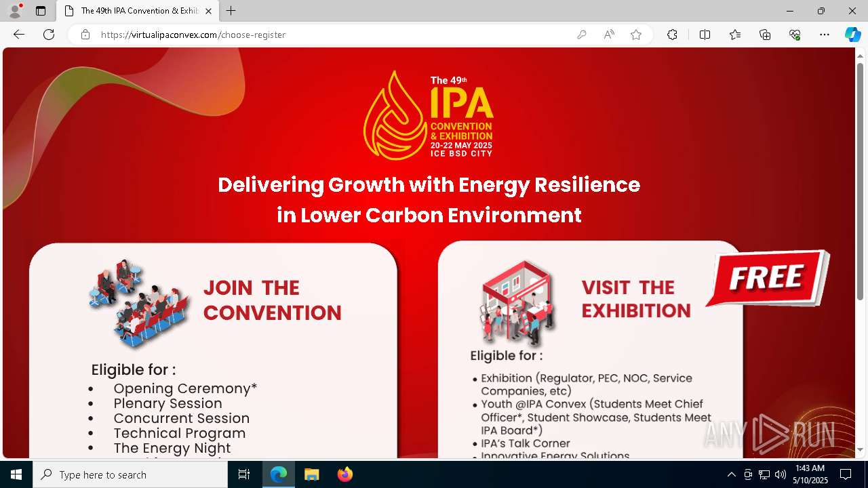Open the taskbar clock and date

click(x=810, y=474)
